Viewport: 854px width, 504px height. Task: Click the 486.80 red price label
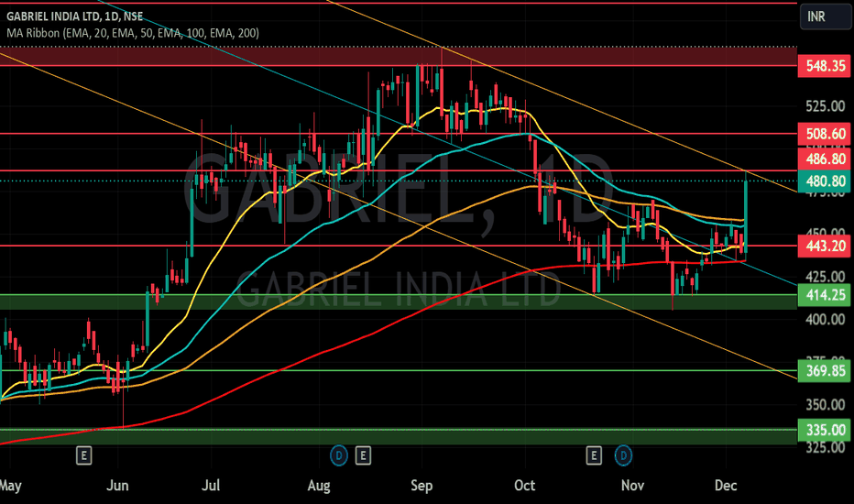(824, 159)
